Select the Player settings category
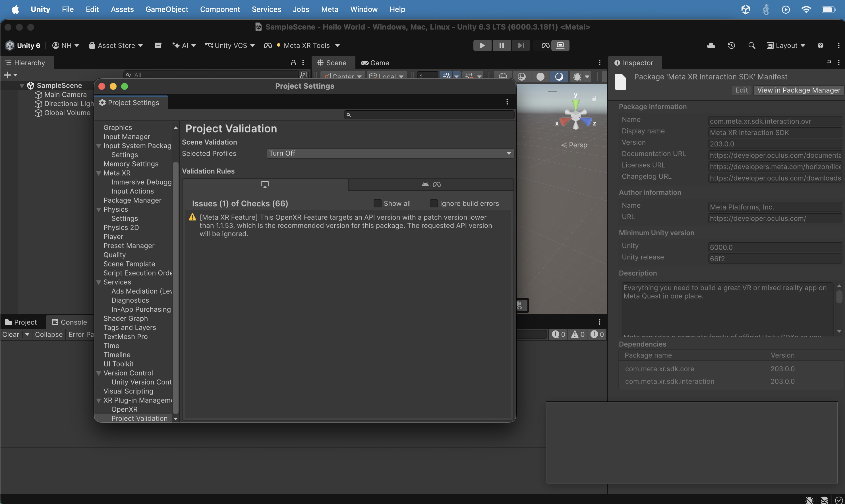845x504 pixels. click(x=113, y=237)
